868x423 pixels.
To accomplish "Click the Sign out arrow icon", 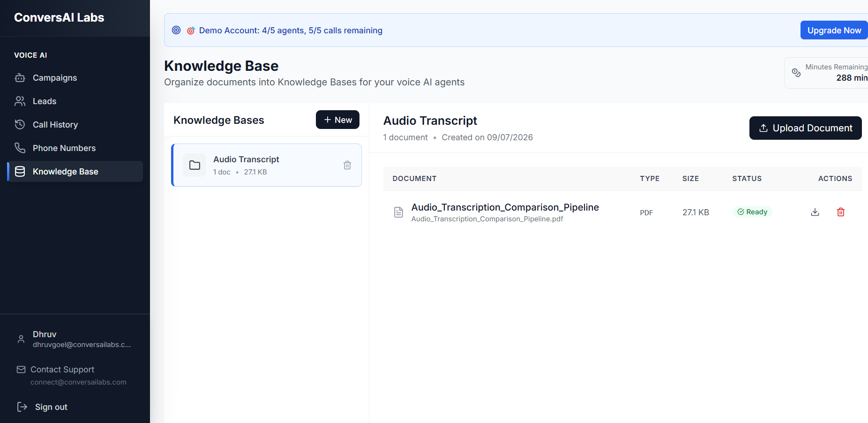I will tap(22, 407).
